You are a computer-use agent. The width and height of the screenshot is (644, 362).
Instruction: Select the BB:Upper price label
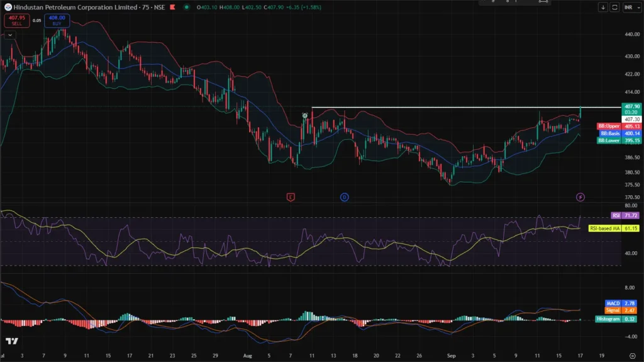[x=608, y=126]
